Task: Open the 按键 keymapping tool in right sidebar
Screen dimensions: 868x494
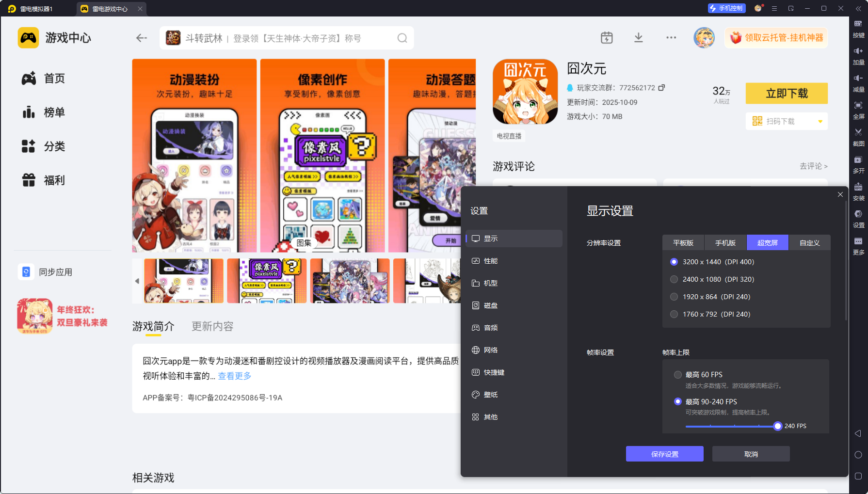Action: tap(858, 29)
